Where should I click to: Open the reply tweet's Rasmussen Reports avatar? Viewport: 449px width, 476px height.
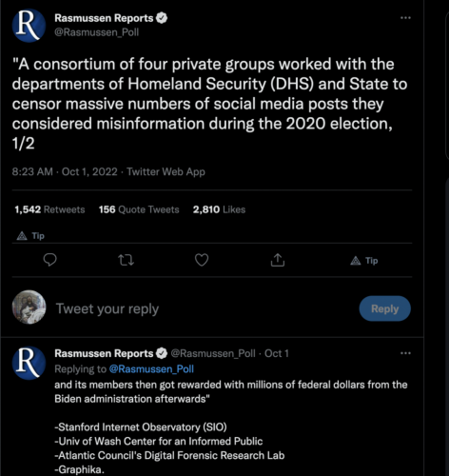tap(29, 363)
